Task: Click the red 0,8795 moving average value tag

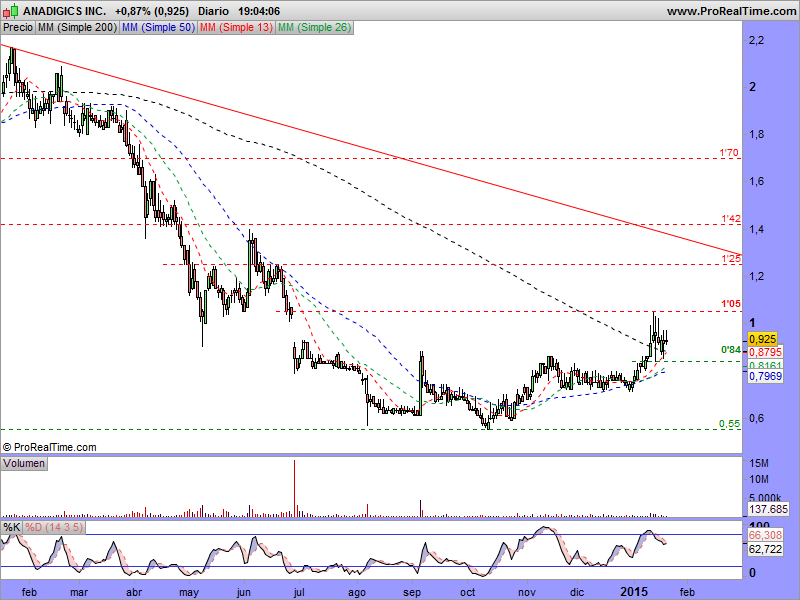Action: point(765,352)
